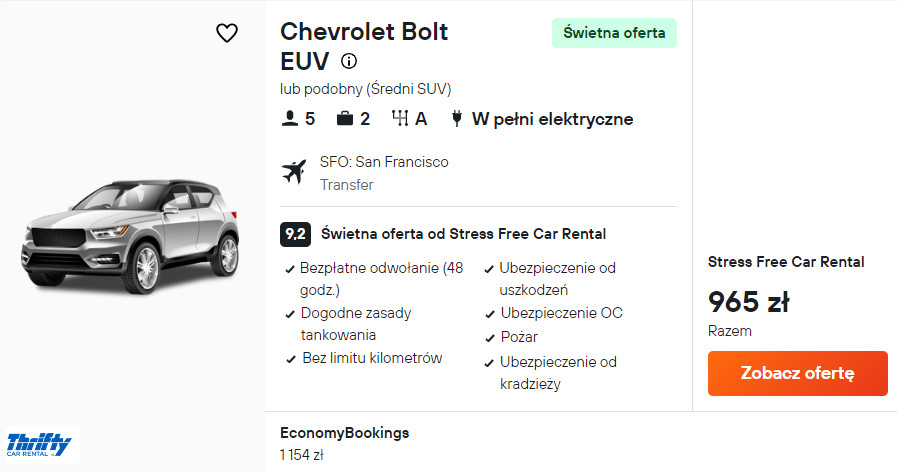Viewport: 897px width, 472px height.
Task: Click the 965 zł total price
Action: coord(749,301)
